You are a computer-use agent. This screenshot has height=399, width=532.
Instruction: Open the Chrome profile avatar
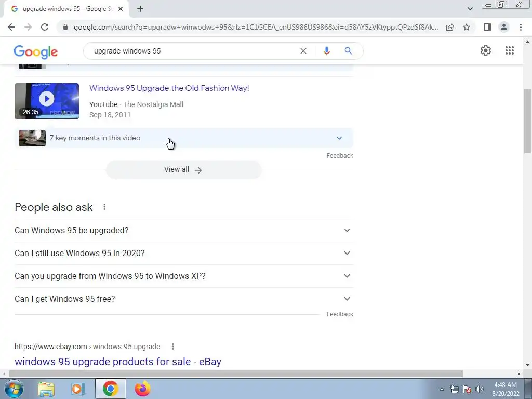pyautogui.click(x=504, y=27)
